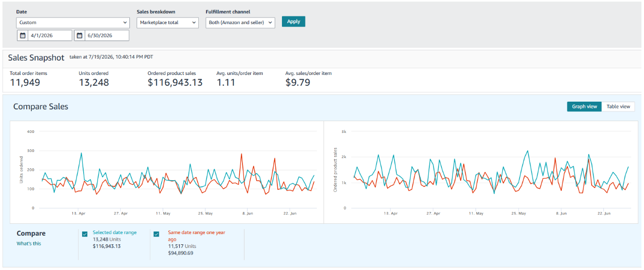This screenshot has height=270, width=644.
Task: Switch to Graph view tab
Action: coord(584,106)
